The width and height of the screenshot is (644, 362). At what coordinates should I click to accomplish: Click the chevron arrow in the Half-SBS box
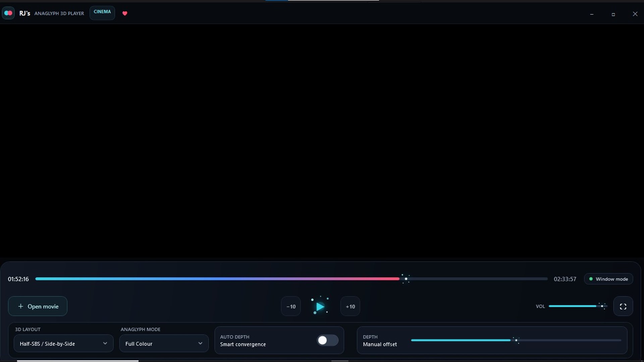[x=105, y=344]
